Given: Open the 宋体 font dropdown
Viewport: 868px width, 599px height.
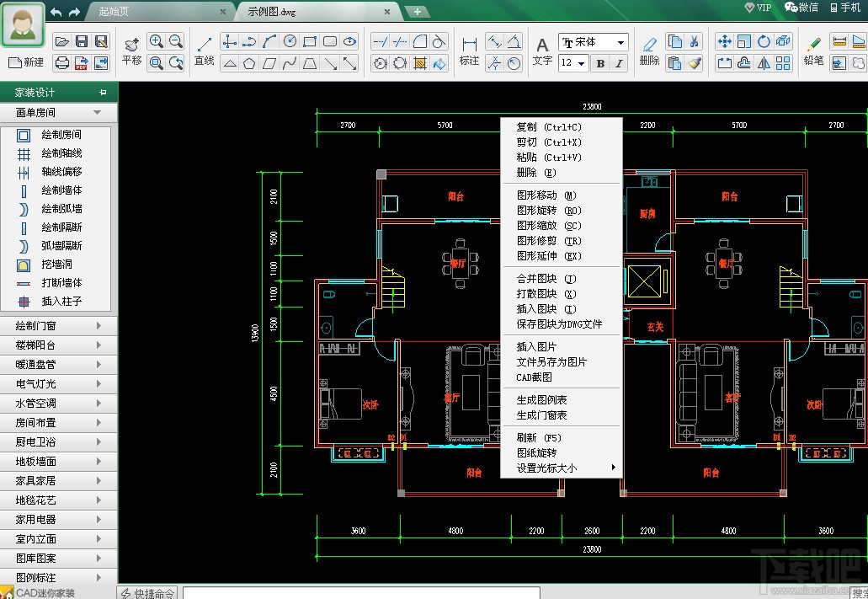Looking at the screenshot, I should tap(621, 42).
